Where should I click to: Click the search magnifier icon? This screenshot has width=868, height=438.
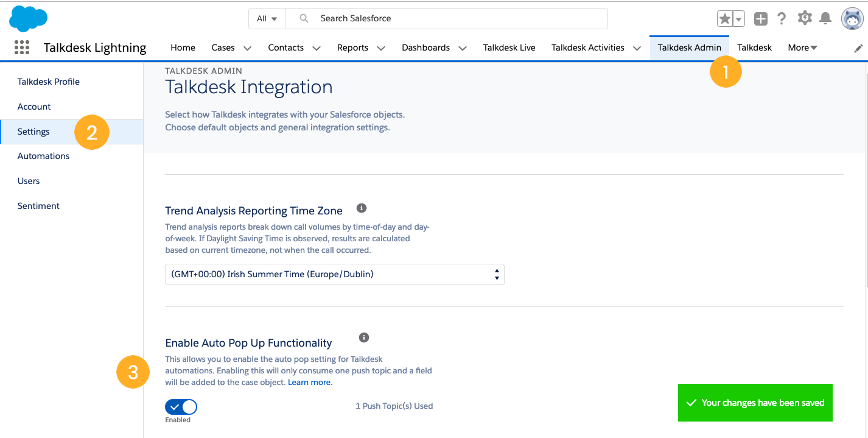coord(304,18)
